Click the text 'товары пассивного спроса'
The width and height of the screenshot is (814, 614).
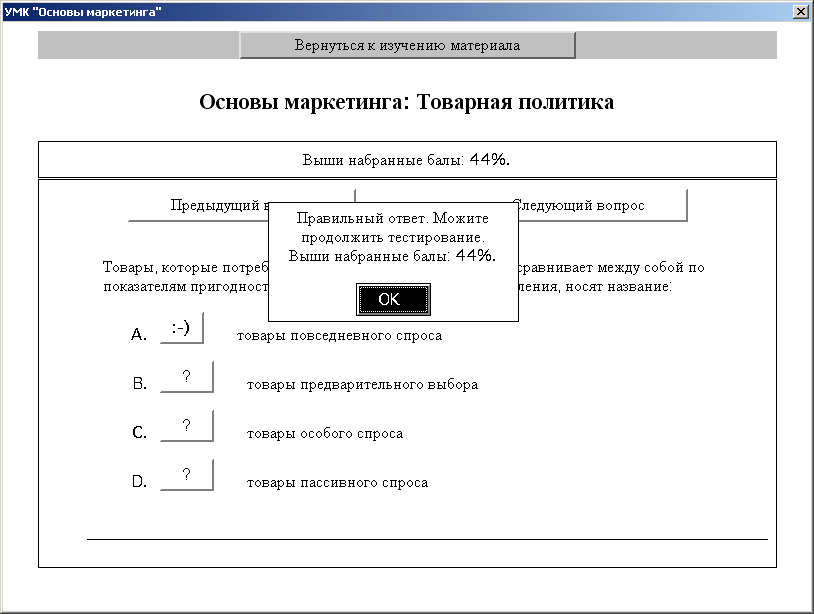337,483
